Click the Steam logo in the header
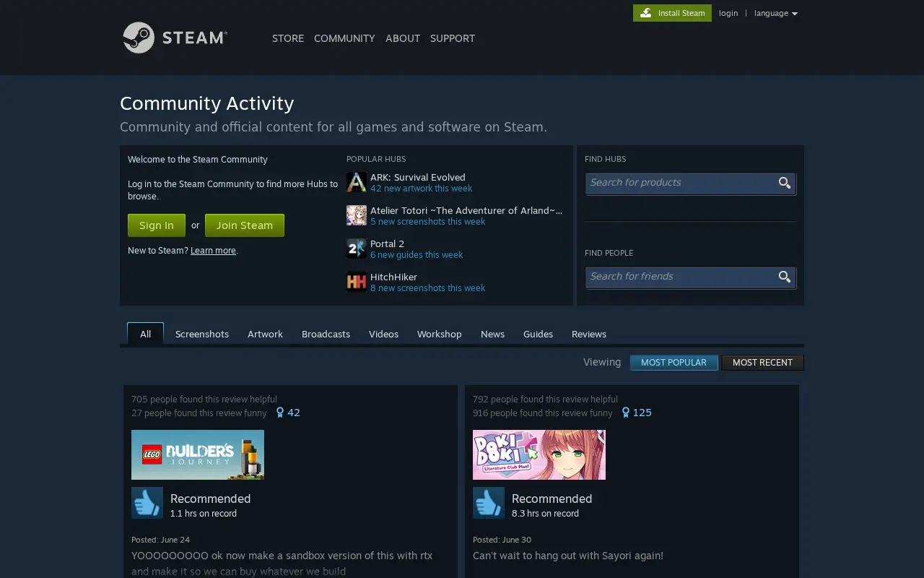The image size is (924, 578). point(175,38)
